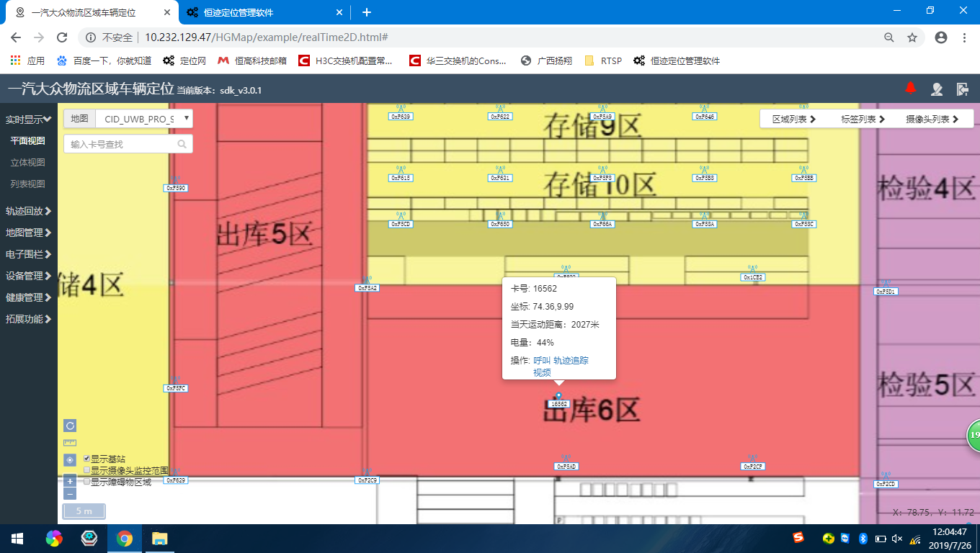The image size is (980, 553).
Task: Click the locate target icon on map
Action: pyautogui.click(x=70, y=459)
